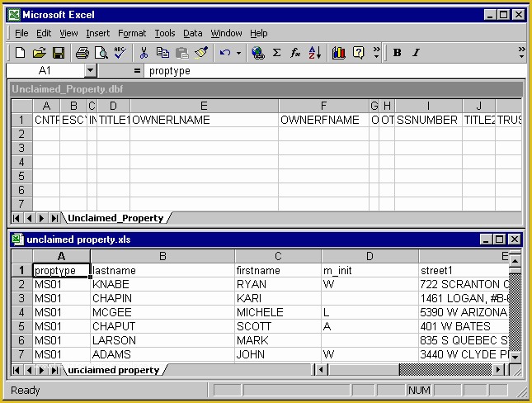Image resolution: width=532 pixels, height=403 pixels.
Task: Click the AutoSum sigma icon
Action: [x=277, y=53]
